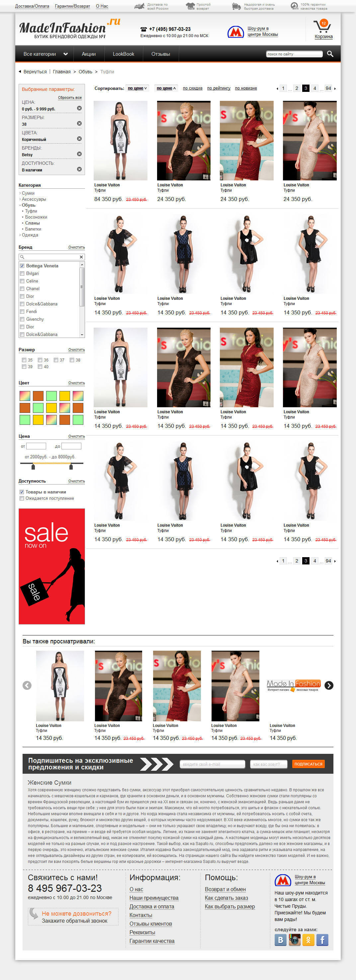Open the Odnoklassniki social icon
This screenshot has height=980, width=356.
(x=308, y=940)
